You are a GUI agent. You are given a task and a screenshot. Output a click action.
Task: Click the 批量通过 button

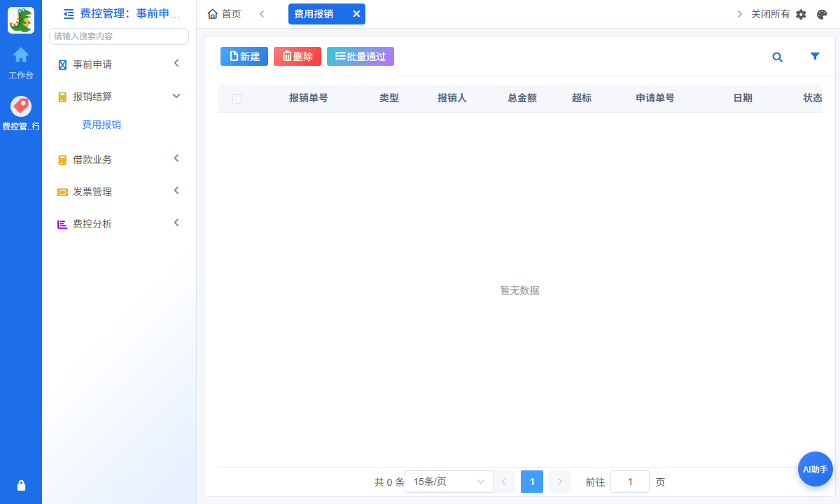(x=360, y=57)
